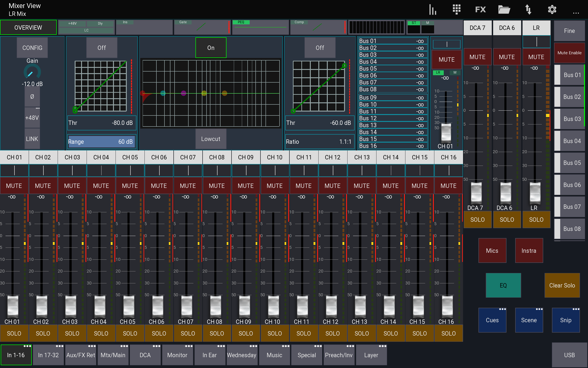Toggle the phase invert Ø button

click(32, 97)
